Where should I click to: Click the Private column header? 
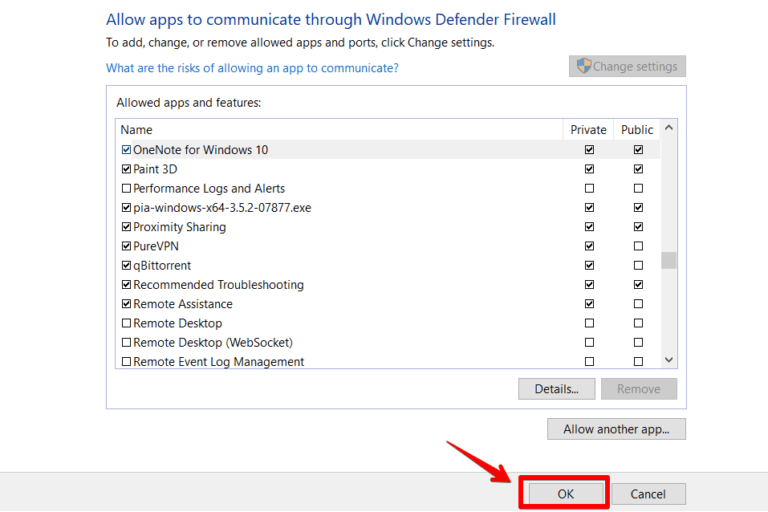(588, 130)
